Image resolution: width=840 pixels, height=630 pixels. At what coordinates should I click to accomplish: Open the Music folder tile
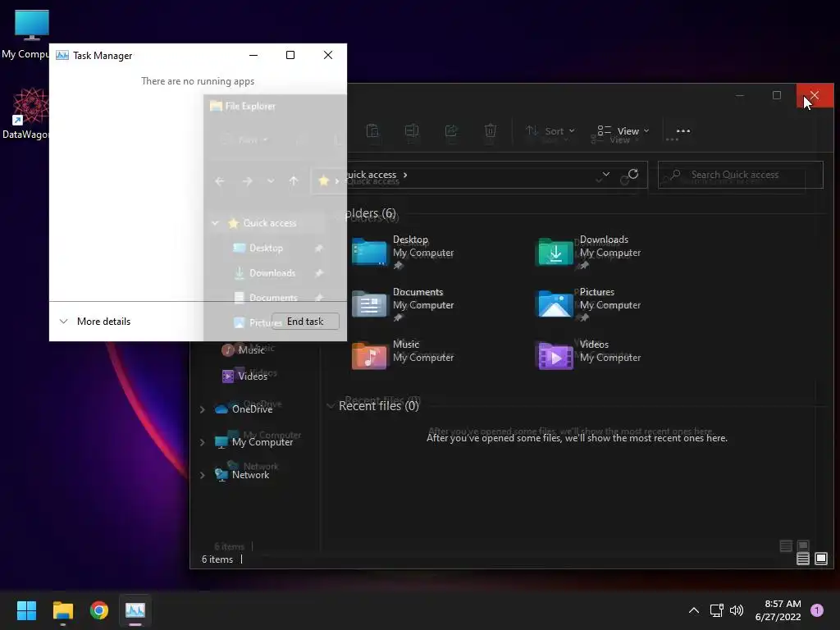coord(403,356)
